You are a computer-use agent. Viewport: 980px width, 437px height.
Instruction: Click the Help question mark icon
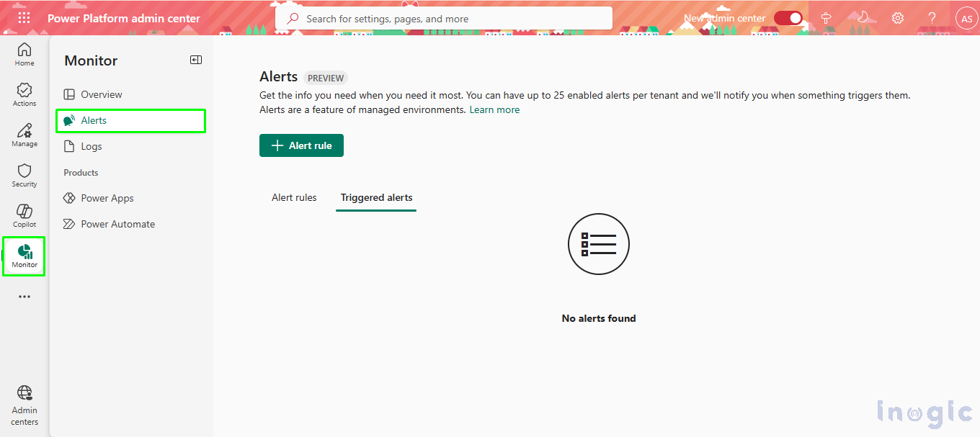[x=932, y=17]
